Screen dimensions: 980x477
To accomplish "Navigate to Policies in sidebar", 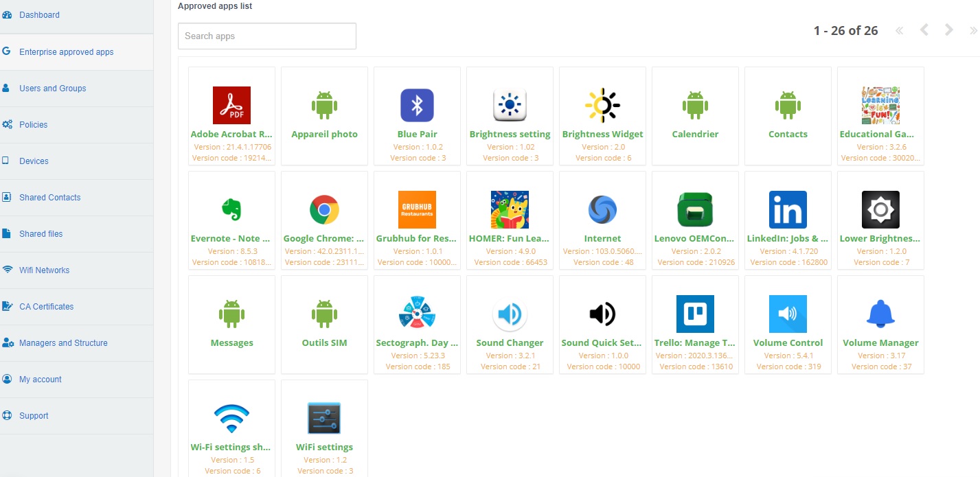I will [x=76, y=125].
